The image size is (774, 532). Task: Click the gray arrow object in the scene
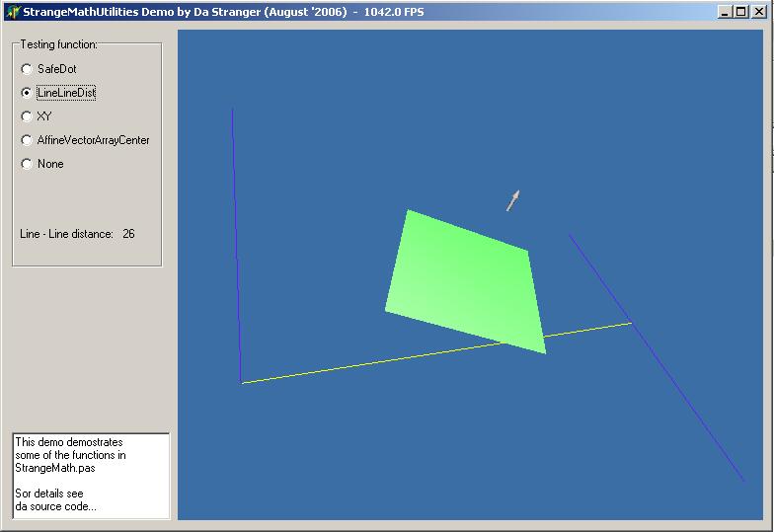pos(513,200)
